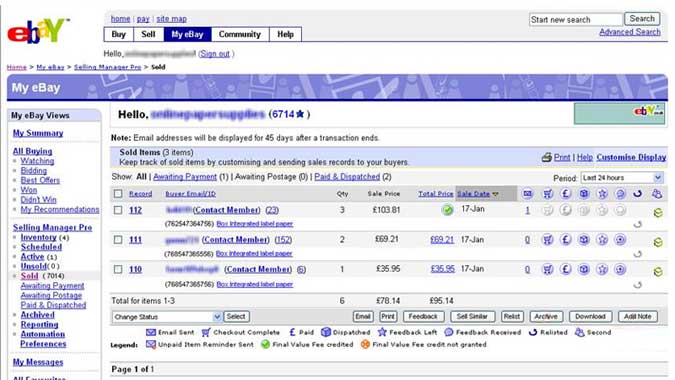This screenshot has height=380, width=675.
Task: Click the printer icon beside Print link
Action: [x=547, y=158]
